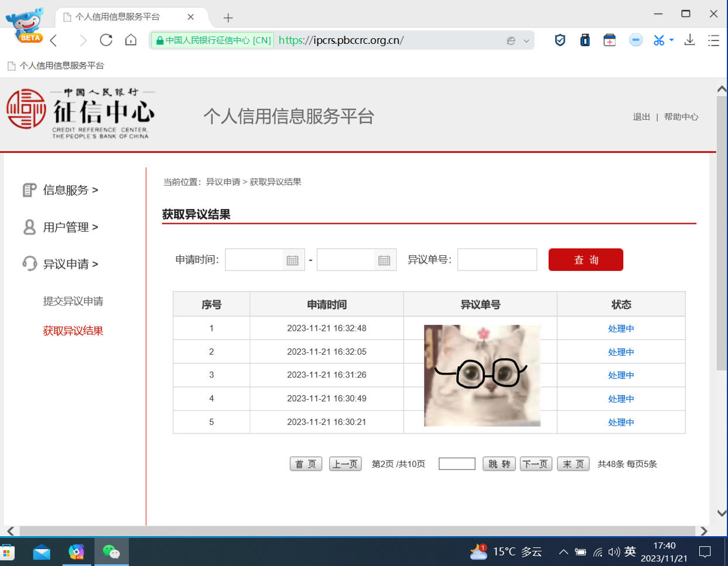Click the 退出 logout link
The height and width of the screenshot is (566, 728).
click(641, 117)
